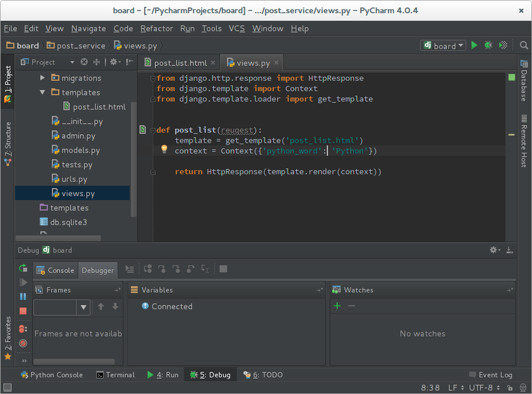Toggle the 1: Project side tool window
This screenshot has height=394, width=532.
7,84
